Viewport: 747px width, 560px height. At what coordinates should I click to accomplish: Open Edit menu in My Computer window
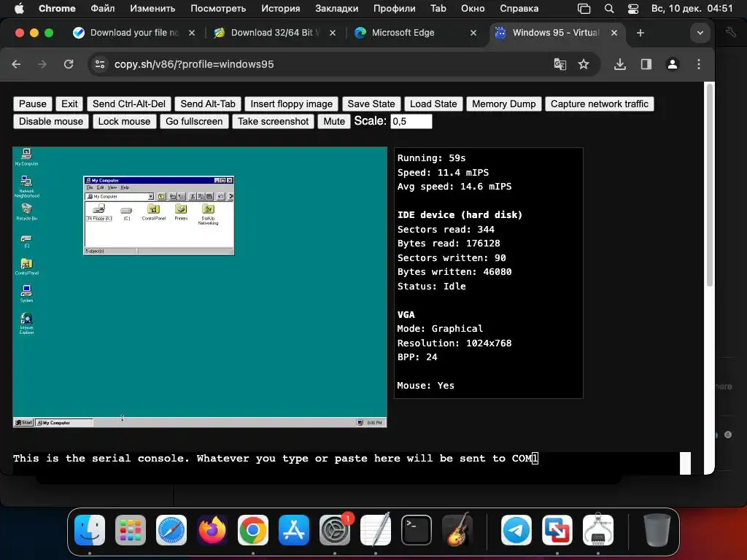click(x=100, y=187)
